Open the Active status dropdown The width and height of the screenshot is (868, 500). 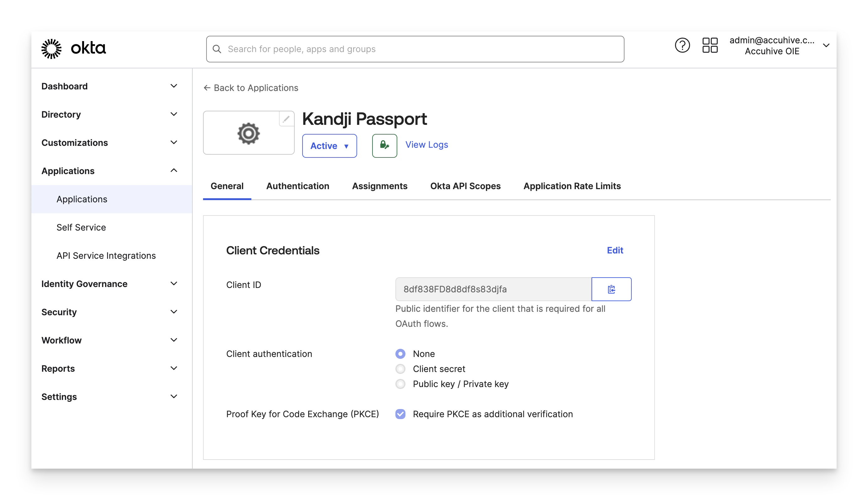pos(330,146)
